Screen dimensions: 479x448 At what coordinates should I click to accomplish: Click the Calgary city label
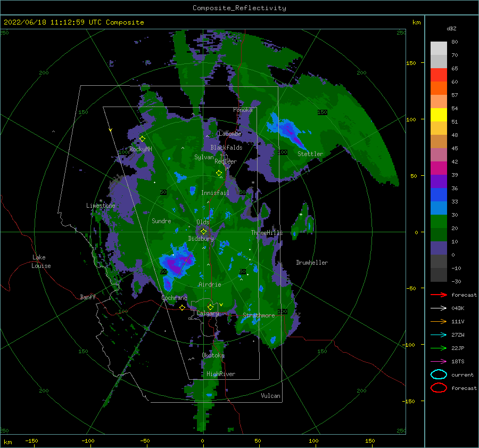(x=208, y=313)
